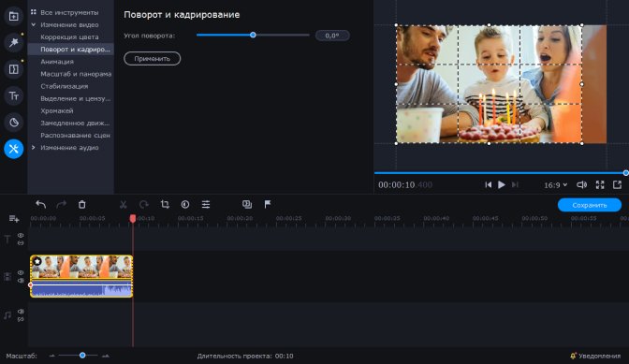629x364 pixels.
Task: Open the 16:9 aspect ratio dropdown
Action: click(x=555, y=184)
